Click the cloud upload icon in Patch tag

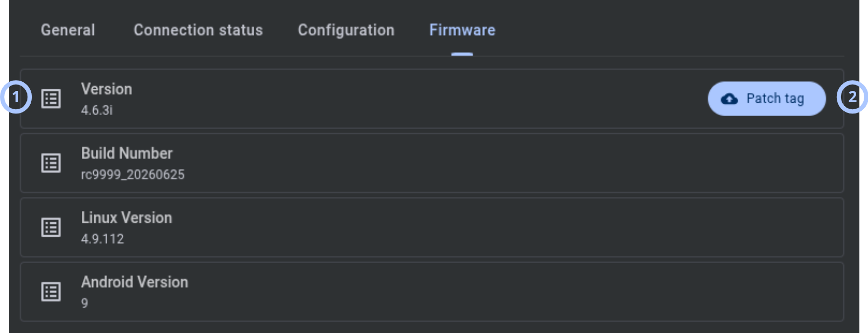point(729,99)
